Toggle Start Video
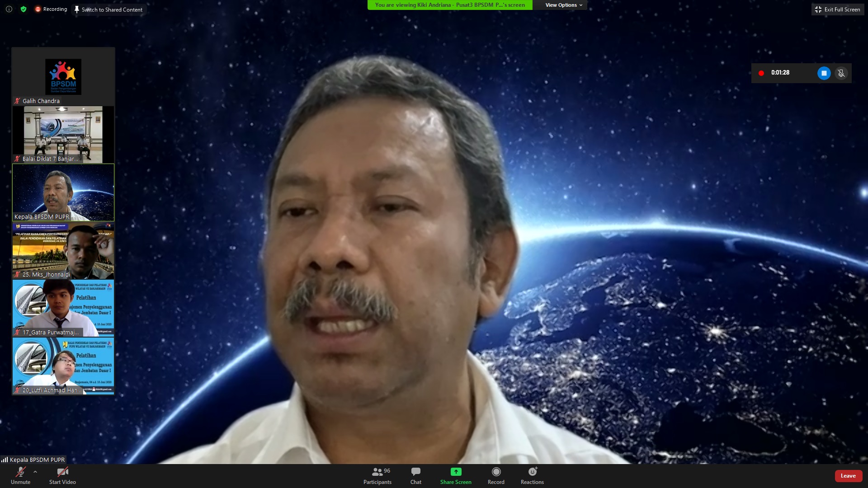Image resolution: width=868 pixels, height=488 pixels. pyautogui.click(x=62, y=475)
